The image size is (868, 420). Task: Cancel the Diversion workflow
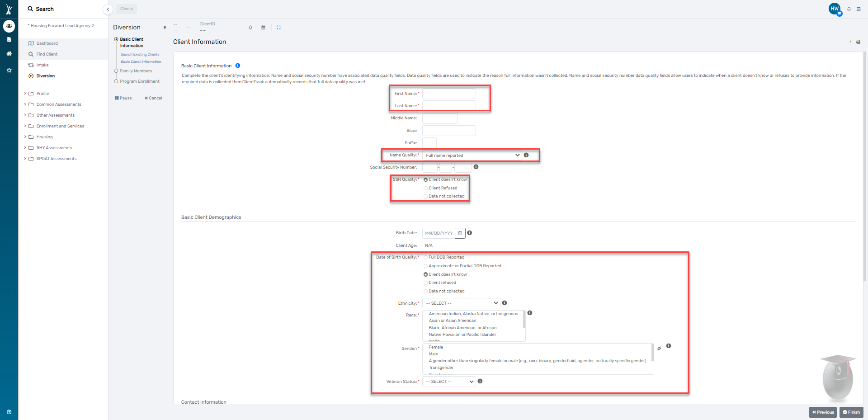point(153,98)
